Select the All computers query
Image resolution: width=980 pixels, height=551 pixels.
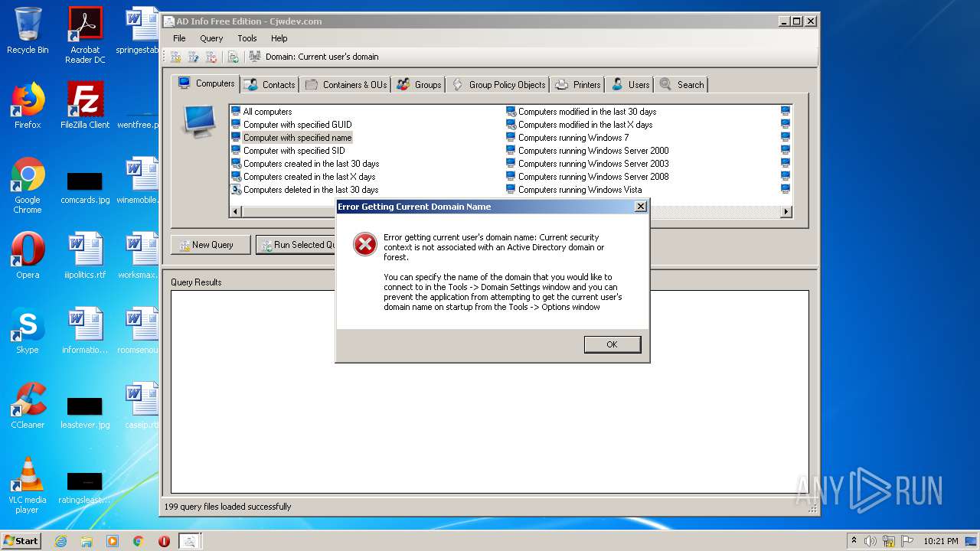coord(261,112)
